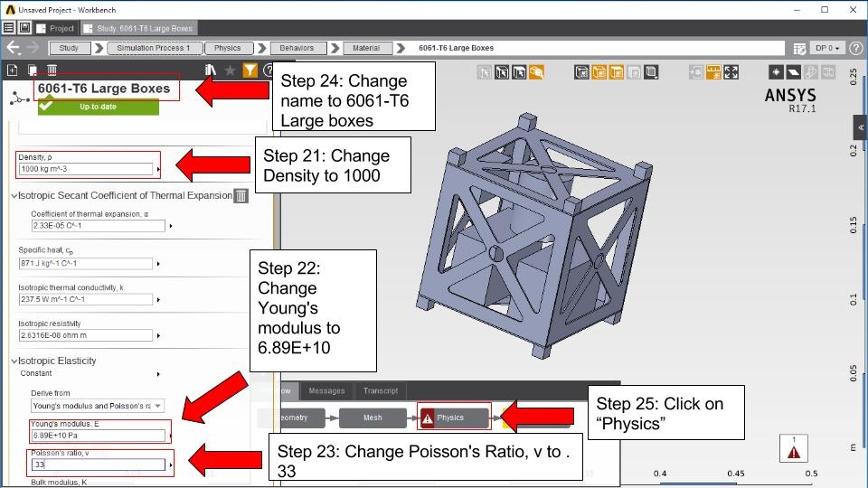
Task: Toggle first orange display cube icon
Action: 599,72
